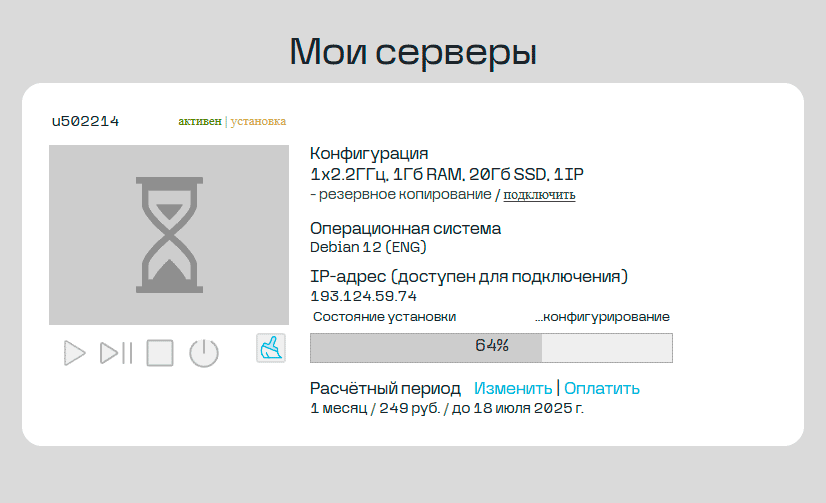The width and height of the screenshot is (826, 503).
Task: Click the 'Debian 12 (ENG)' OS text
Action: point(368,247)
